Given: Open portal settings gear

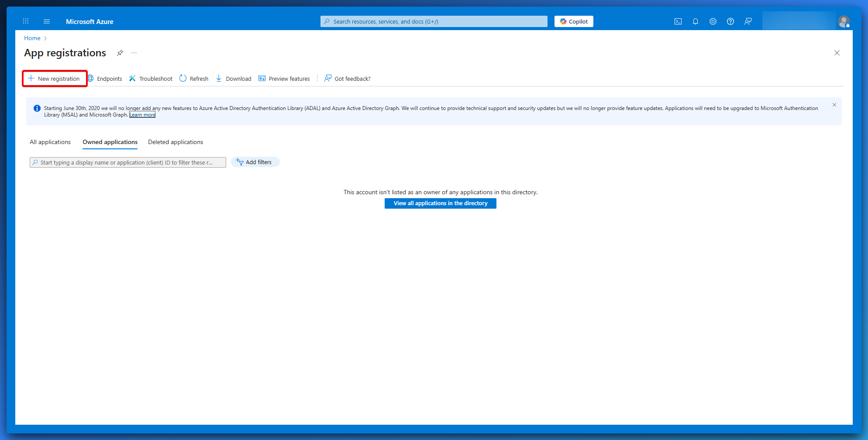Looking at the screenshot, I should (713, 21).
